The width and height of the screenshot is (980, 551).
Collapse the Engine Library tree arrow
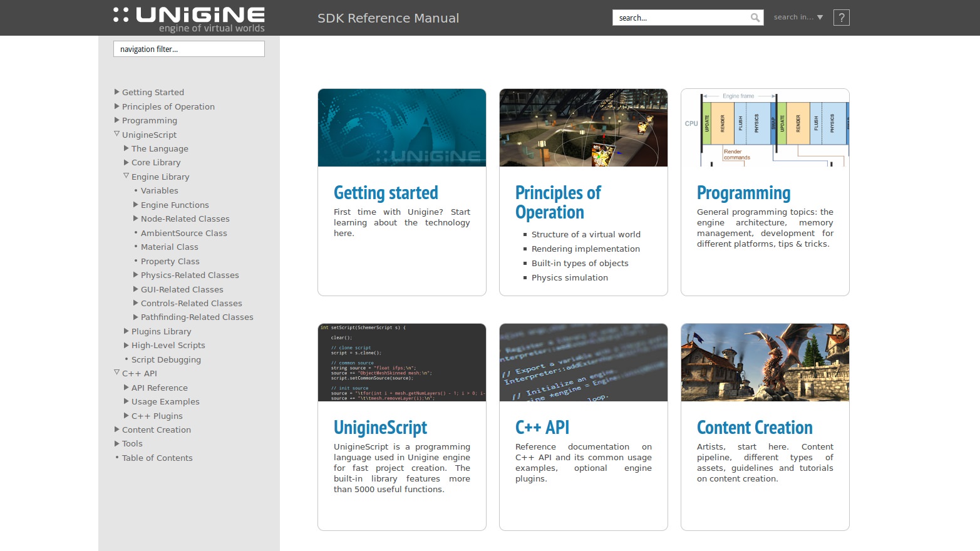[126, 176]
